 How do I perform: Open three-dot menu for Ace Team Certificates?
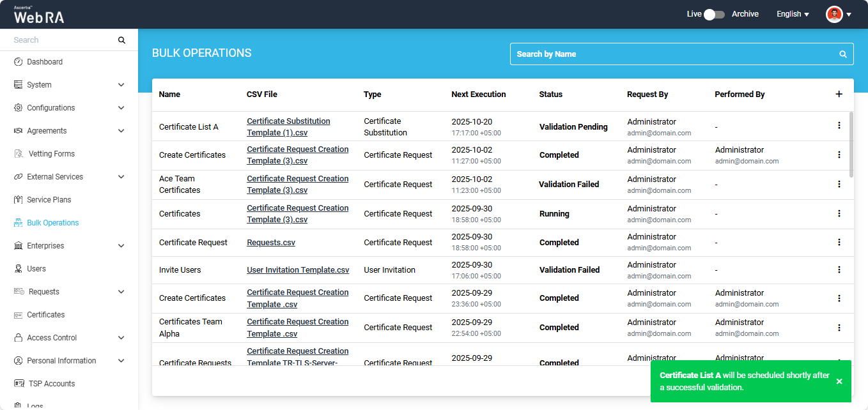click(x=839, y=184)
